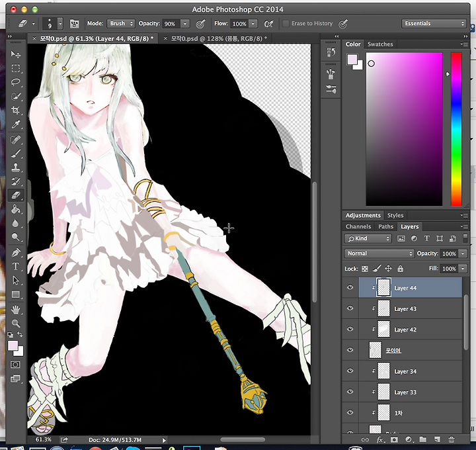
Task: Select the Healing Brush tool
Action: coord(15,140)
